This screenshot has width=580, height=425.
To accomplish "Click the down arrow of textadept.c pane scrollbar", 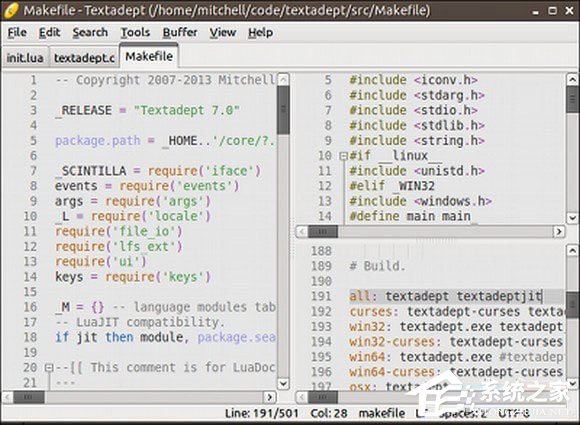I will pyautogui.click(x=572, y=218).
